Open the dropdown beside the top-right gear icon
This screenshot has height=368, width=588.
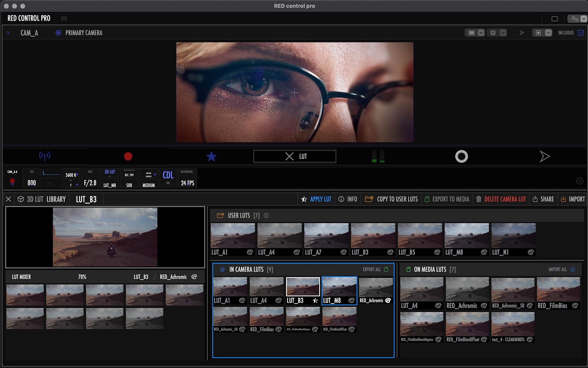click(x=583, y=18)
